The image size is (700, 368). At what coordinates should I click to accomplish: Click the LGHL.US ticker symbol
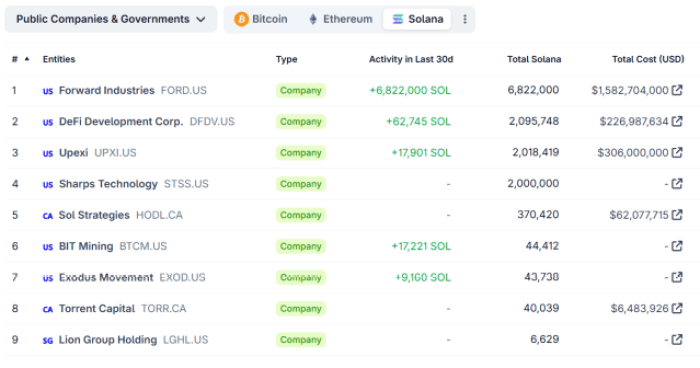[186, 339]
